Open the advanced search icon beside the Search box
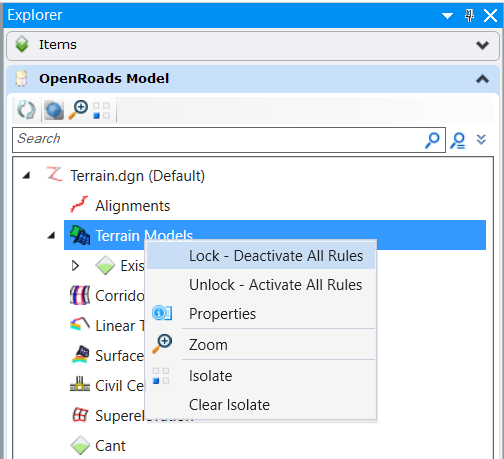This screenshot has height=459, width=504. 458,140
